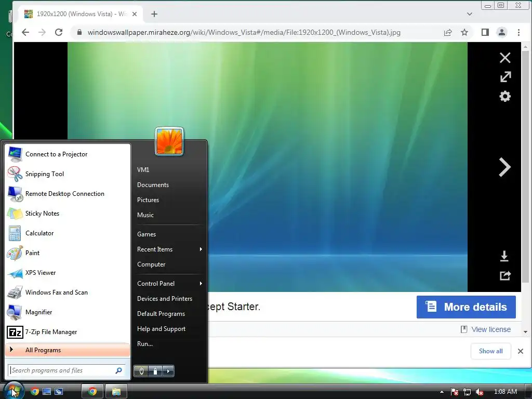532x399 pixels.
Task: Open a new Chrome tab
Action: (154, 14)
